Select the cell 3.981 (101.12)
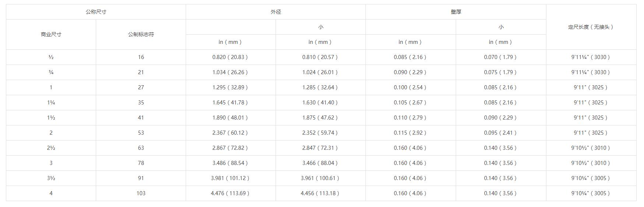 230,178
